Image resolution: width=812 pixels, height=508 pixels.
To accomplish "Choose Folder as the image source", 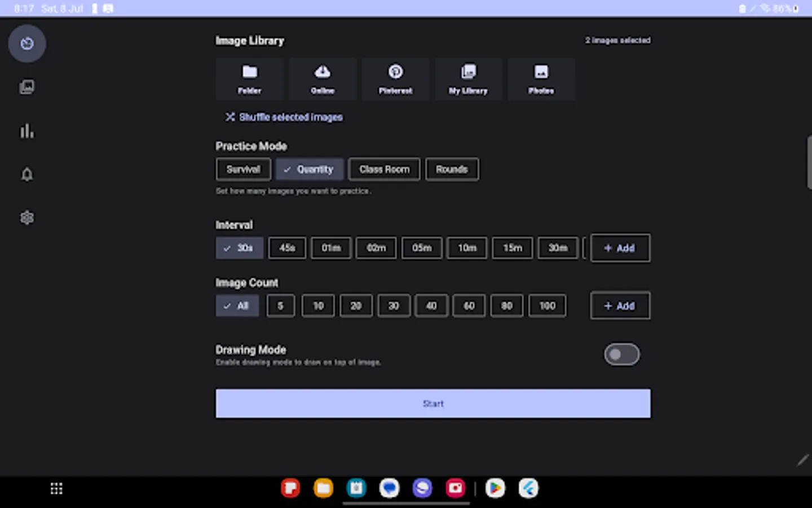I will pyautogui.click(x=249, y=79).
